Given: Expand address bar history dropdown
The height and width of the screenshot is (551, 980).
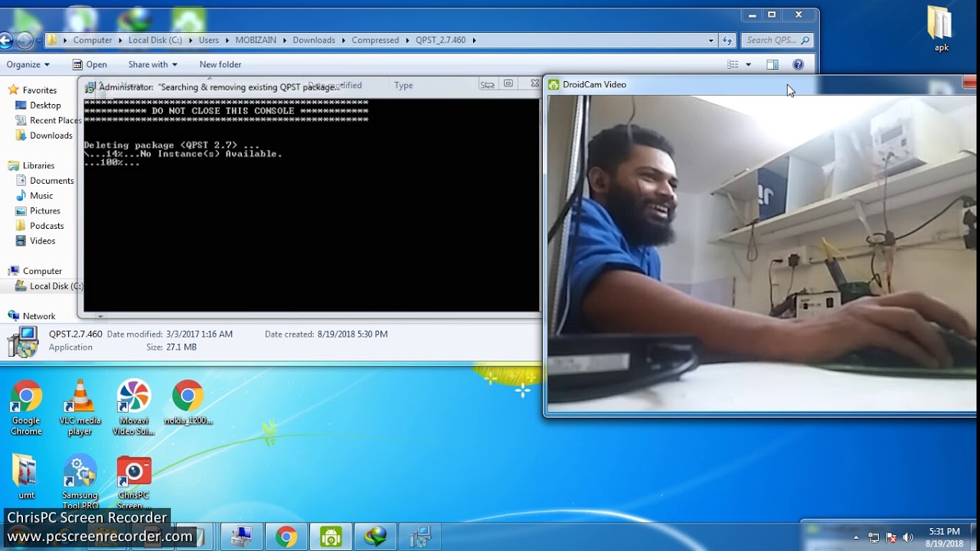Looking at the screenshot, I should coord(711,40).
